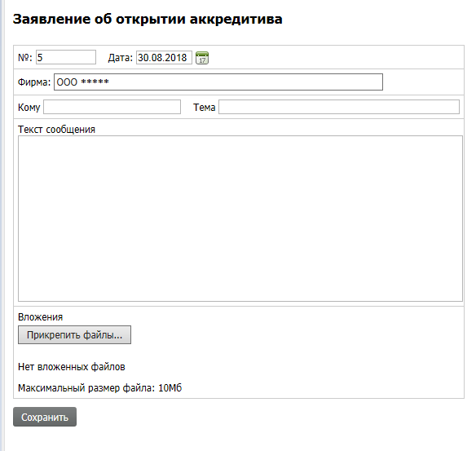
Task: Click the Нет вложенных файлов text
Action: 72,367
